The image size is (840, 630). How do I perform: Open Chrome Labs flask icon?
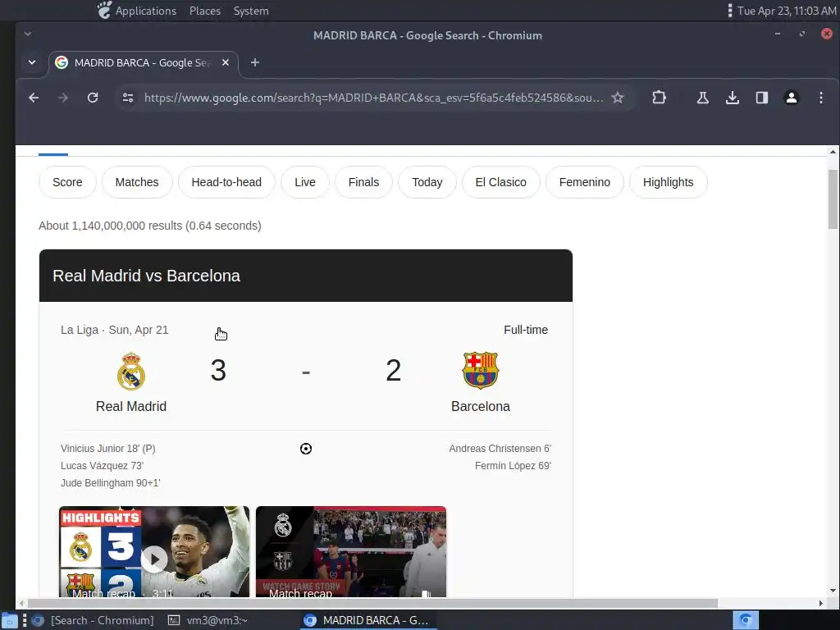703,98
